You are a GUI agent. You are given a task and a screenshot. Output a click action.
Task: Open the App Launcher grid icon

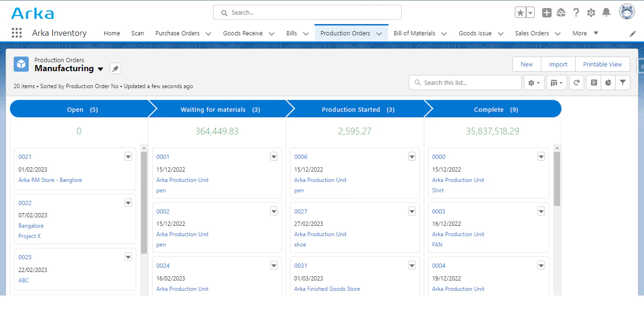17,33
